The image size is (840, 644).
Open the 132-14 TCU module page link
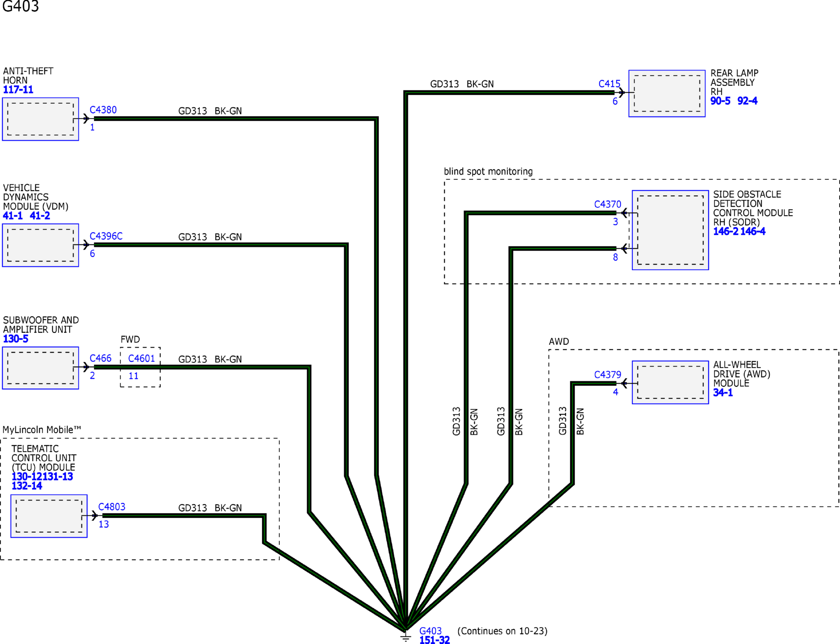pos(27,486)
